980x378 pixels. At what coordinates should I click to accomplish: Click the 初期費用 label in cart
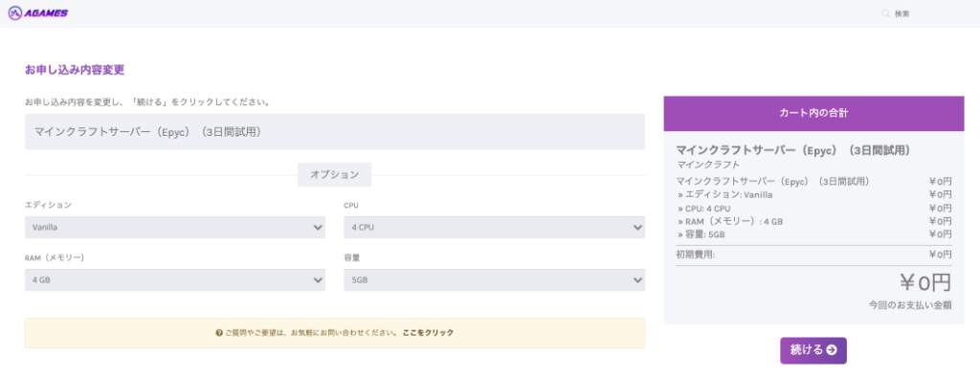tap(696, 255)
